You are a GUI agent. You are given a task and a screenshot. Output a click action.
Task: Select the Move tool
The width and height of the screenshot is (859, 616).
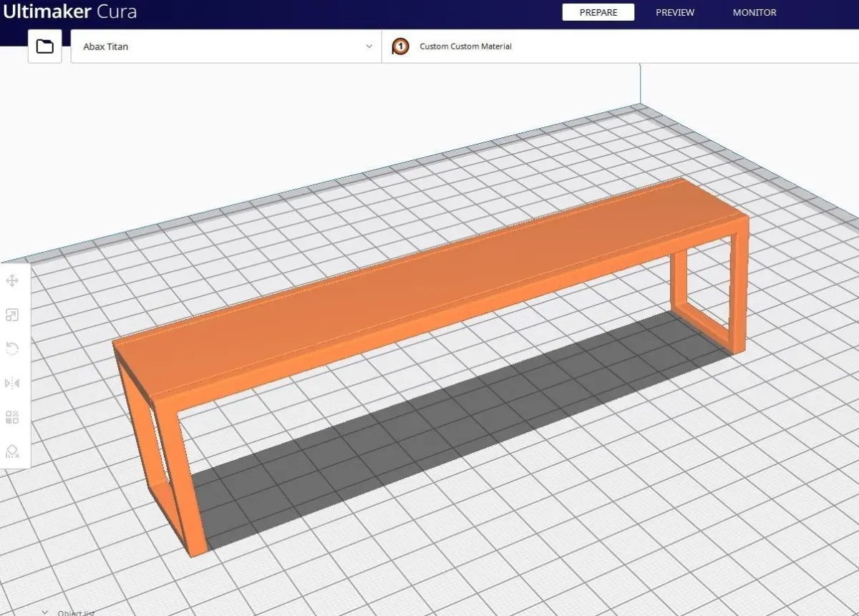(12, 281)
